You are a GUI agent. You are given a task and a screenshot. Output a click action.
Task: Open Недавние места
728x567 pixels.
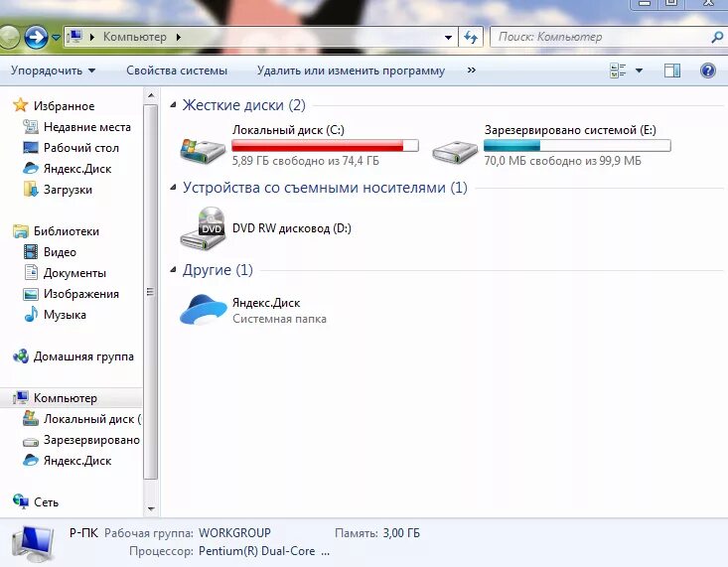(x=86, y=127)
